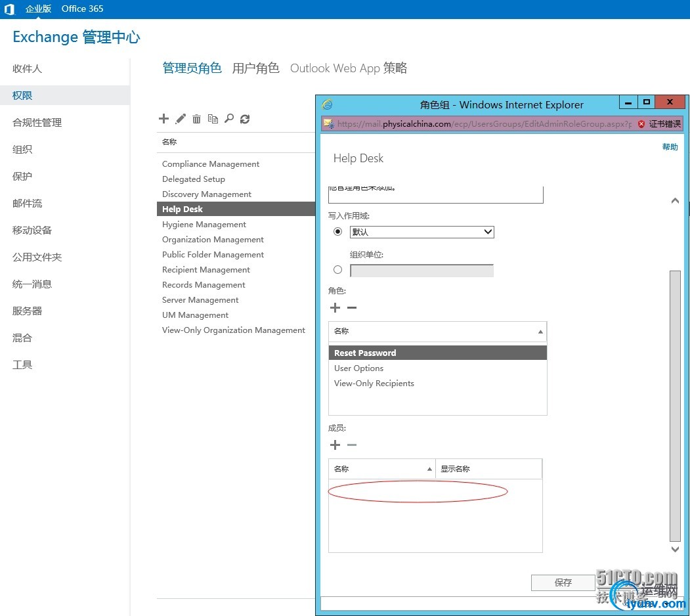This screenshot has width=690, height=616.
Task: Copy the selected role group
Action: click(213, 119)
